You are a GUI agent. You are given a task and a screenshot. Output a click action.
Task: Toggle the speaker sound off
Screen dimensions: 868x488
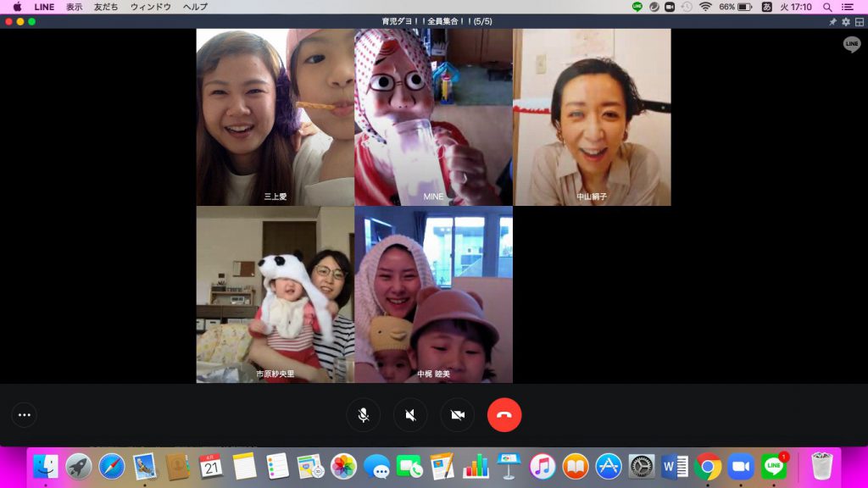point(410,415)
